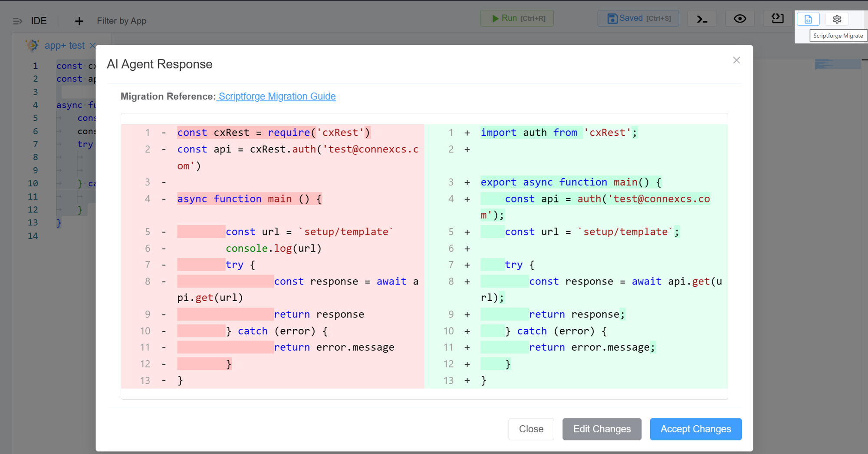Viewport: 868px width, 454px height.
Task: Close the AI Agent Response dialog with X
Action: pyautogui.click(x=736, y=60)
